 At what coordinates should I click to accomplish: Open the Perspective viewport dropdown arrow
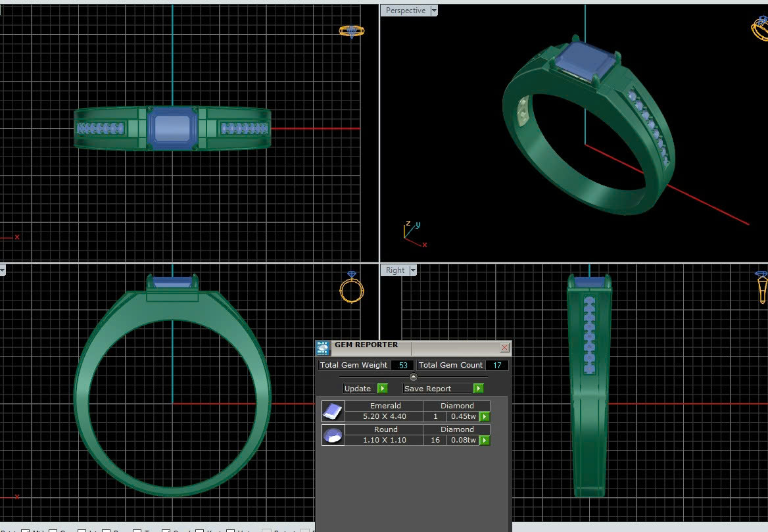433,11
